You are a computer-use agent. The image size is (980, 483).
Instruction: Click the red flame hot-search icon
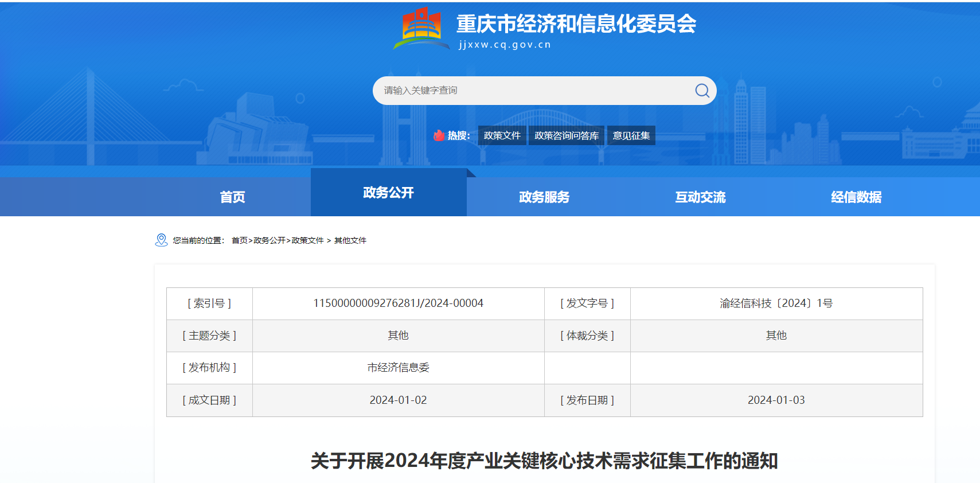[x=439, y=135]
